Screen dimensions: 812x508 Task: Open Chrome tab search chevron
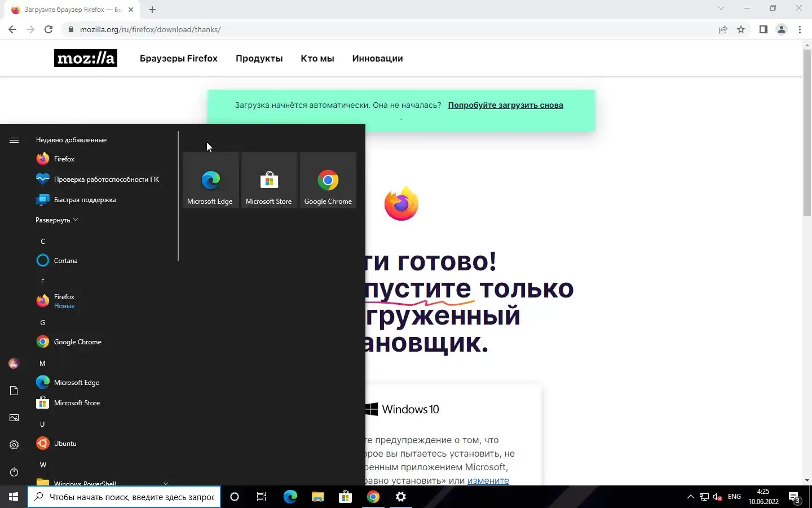click(x=721, y=8)
